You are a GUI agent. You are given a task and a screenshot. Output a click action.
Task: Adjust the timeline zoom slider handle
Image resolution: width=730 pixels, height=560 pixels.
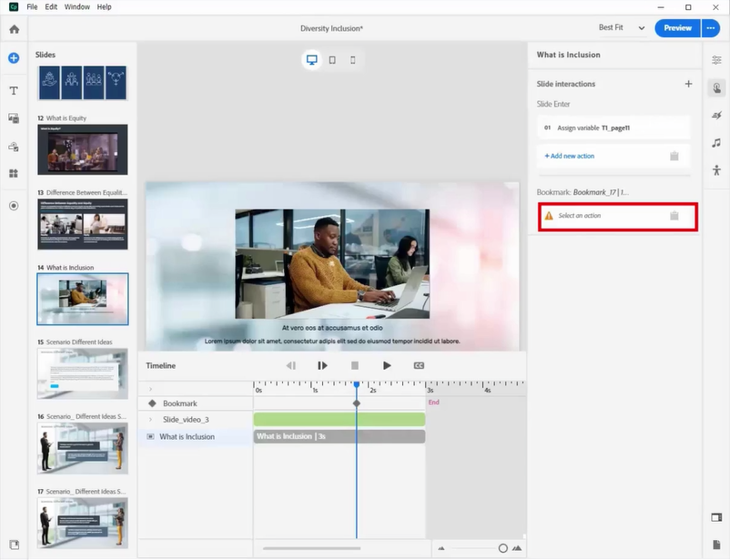[502, 548]
